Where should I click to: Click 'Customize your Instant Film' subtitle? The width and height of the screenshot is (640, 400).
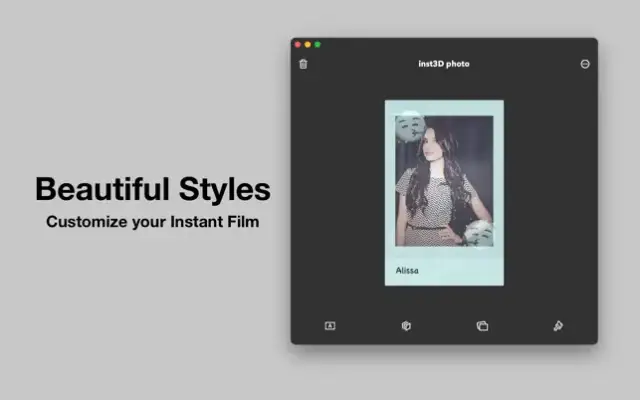(x=153, y=222)
